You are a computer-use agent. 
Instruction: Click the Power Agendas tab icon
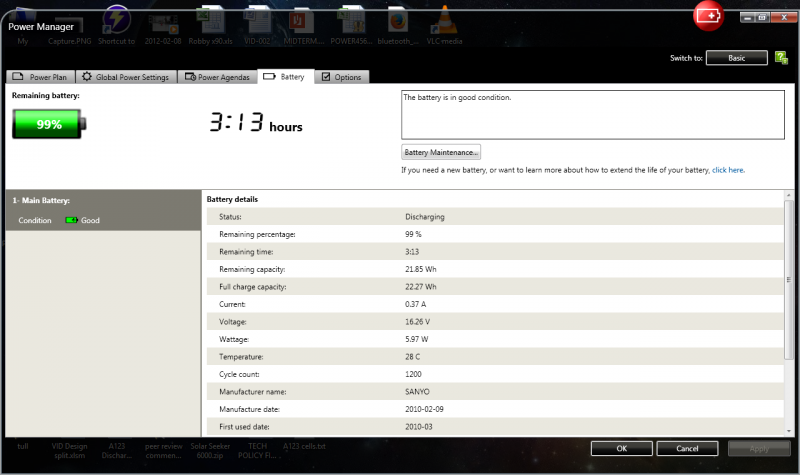[x=189, y=77]
